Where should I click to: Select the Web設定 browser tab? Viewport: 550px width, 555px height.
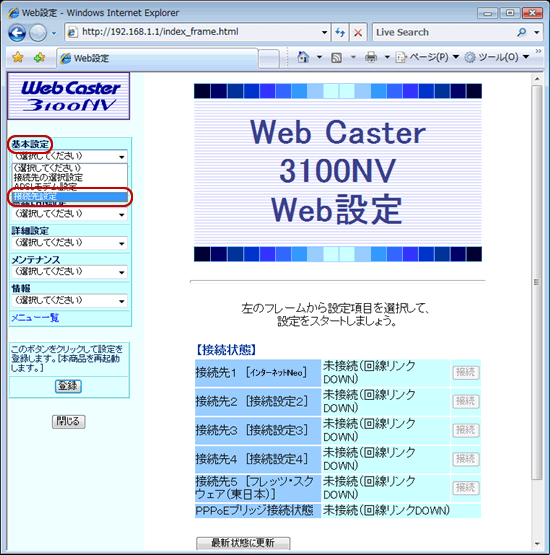(x=157, y=58)
